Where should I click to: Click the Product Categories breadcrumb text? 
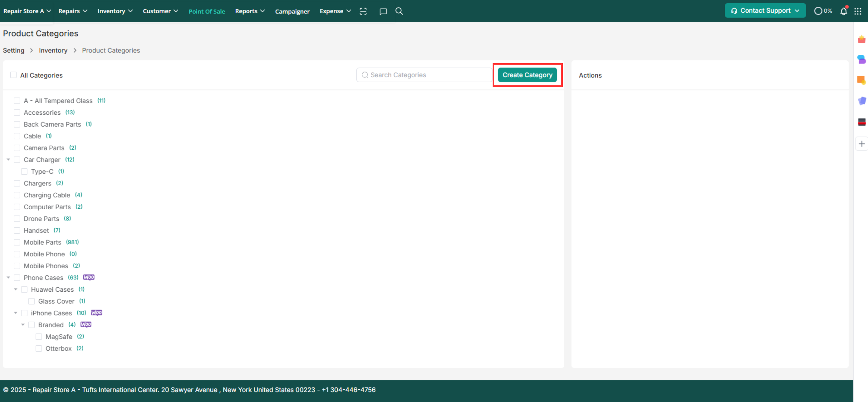[111, 50]
